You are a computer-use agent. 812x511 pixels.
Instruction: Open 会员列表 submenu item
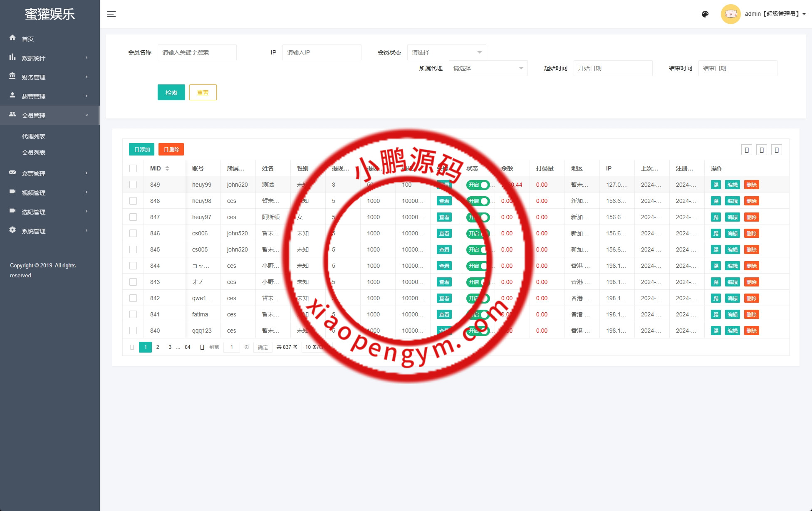[x=34, y=153]
